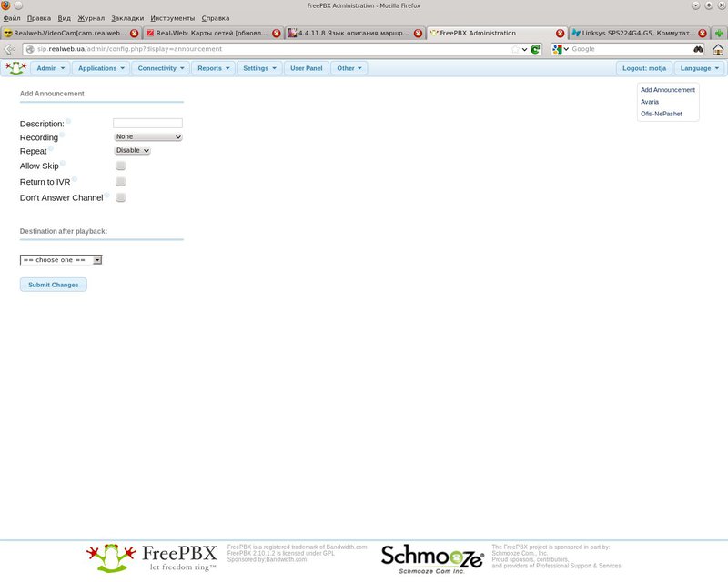The image size is (728, 582).
Task: Open the Инструменты menu
Action: 173,18
